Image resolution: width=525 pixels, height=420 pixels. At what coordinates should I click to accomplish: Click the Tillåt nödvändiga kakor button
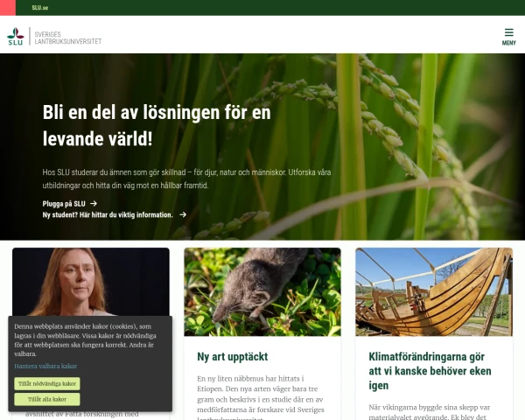pos(47,384)
